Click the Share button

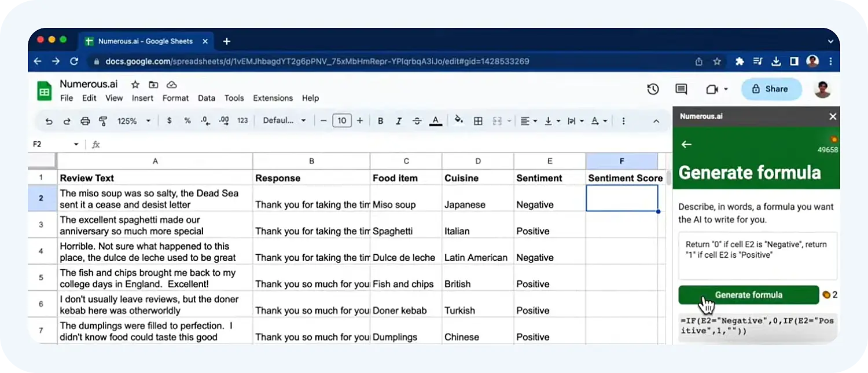pos(771,89)
